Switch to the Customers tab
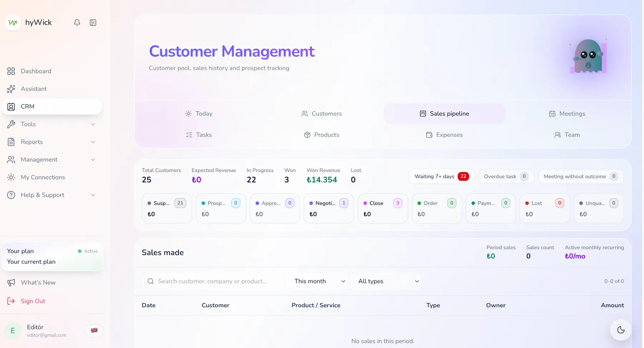Viewport: 644px width, 348px height. click(x=322, y=114)
